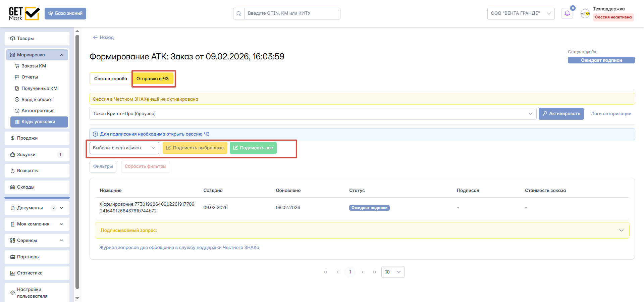Click the Активировать button

561,114
